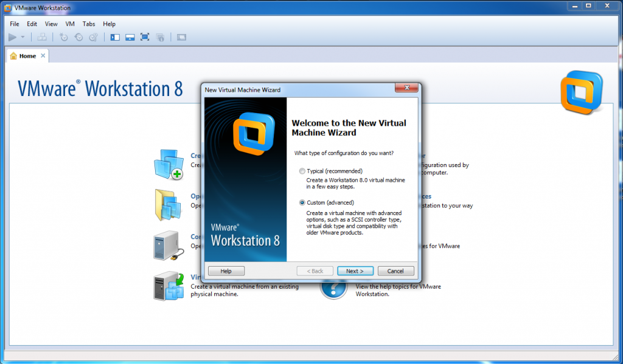This screenshot has height=364, width=623.
Task: Click the home icon on the Home tab
Action: point(13,56)
